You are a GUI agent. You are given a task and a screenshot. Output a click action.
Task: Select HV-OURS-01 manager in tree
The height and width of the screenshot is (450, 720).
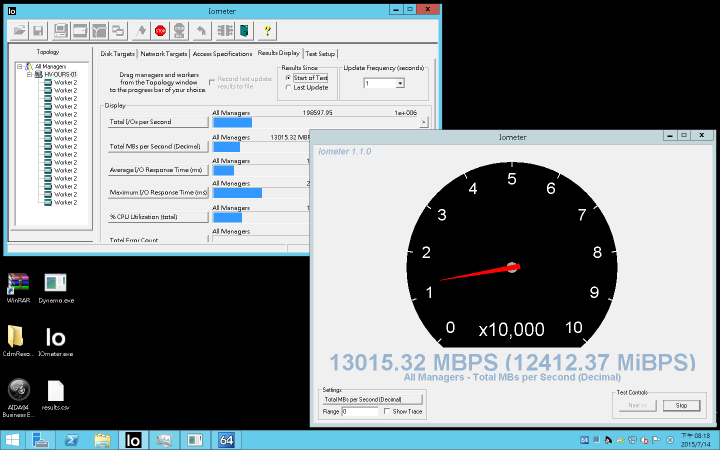pos(60,74)
